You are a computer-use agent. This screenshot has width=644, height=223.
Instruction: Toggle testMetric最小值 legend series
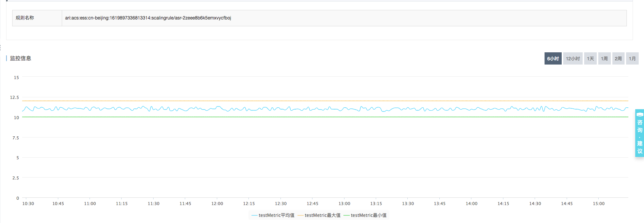pyautogui.click(x=365, y=215)
